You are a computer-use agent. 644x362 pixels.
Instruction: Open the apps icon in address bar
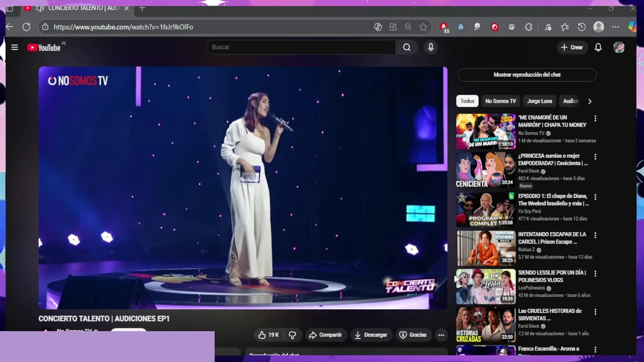click(393, 27)
